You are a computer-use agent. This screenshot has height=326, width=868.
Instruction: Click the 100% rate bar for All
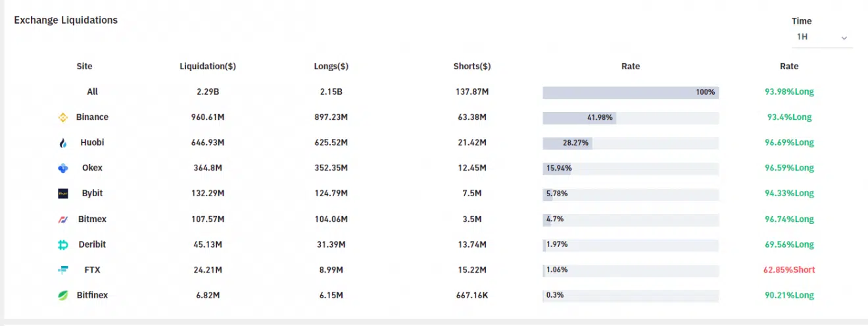[x=631, y=92]
